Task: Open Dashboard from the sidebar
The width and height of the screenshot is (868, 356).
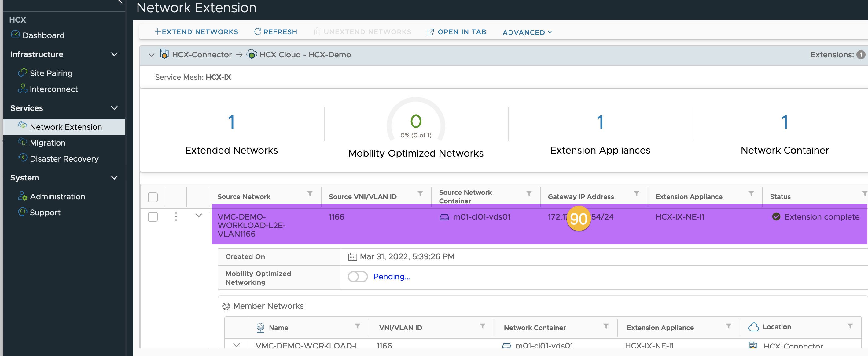Action: (43, 35)
